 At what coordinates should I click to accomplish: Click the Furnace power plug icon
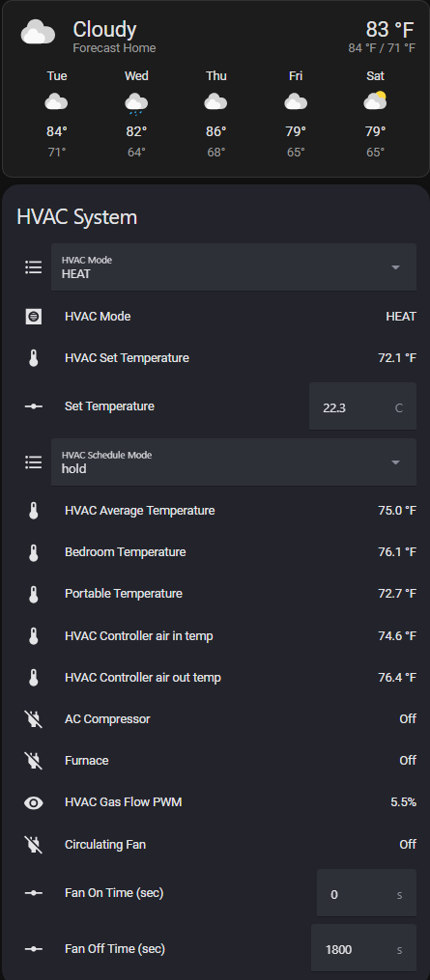(33, 761)
